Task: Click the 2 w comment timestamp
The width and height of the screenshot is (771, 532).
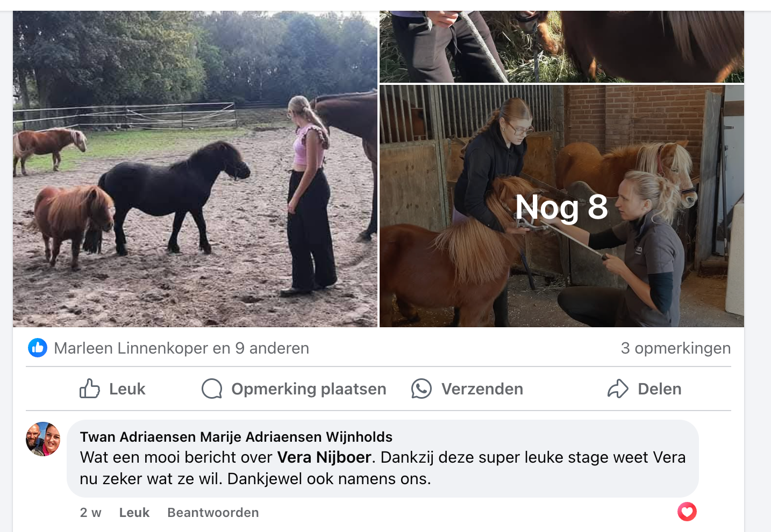Action: [91, 513]
